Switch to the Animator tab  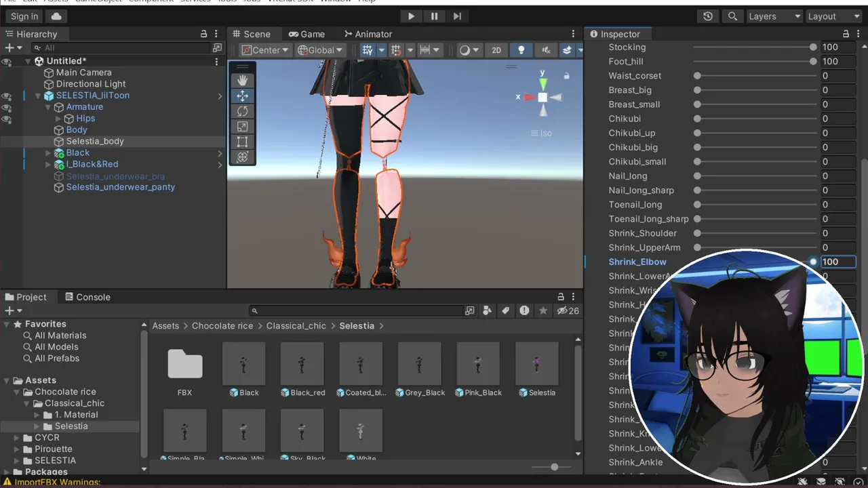[x=368, y=34]
